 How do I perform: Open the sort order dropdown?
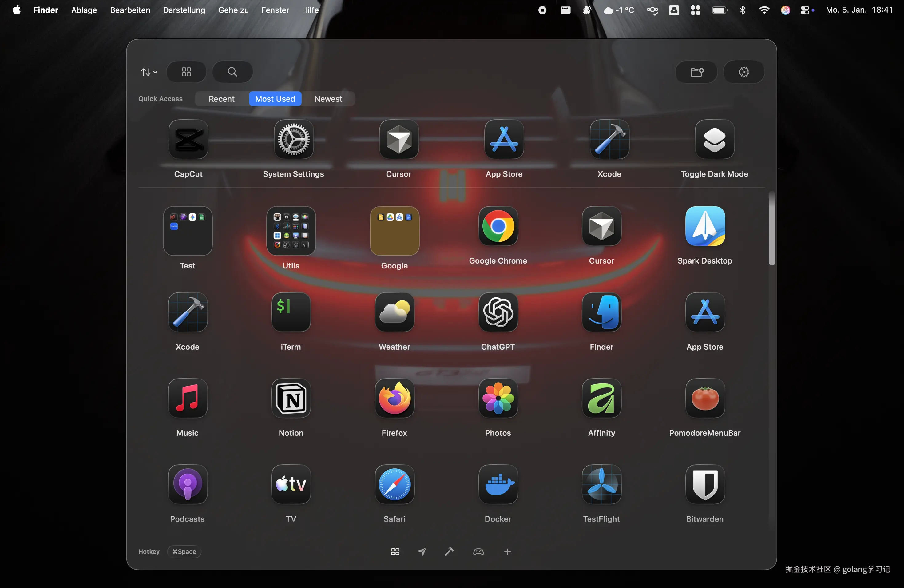tap(149, 72)
